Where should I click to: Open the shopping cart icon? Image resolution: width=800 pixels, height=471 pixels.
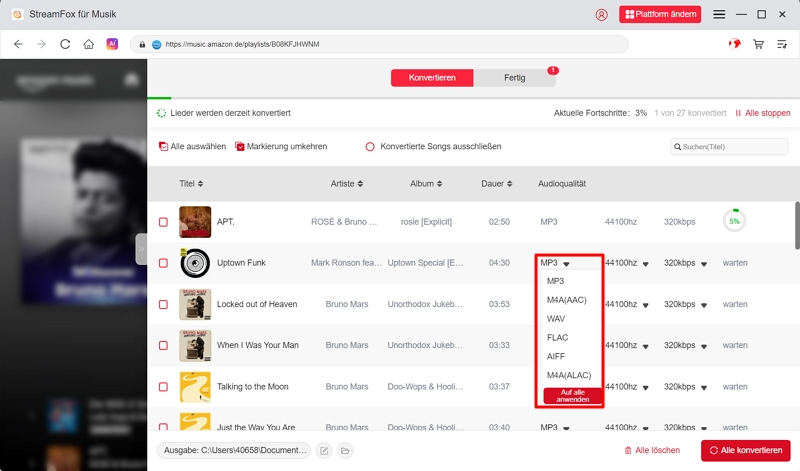tap(758, 44)
